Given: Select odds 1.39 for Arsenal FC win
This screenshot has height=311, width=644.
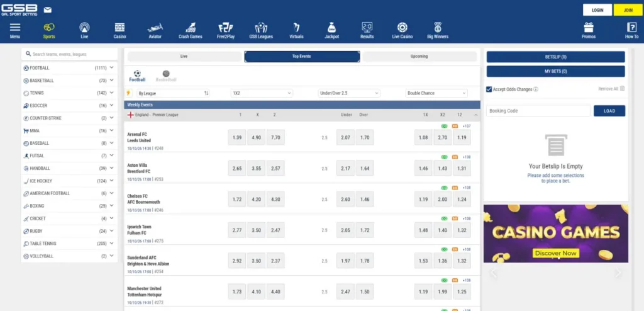Looking at the screenshot, I should click(x=236, y=137).
